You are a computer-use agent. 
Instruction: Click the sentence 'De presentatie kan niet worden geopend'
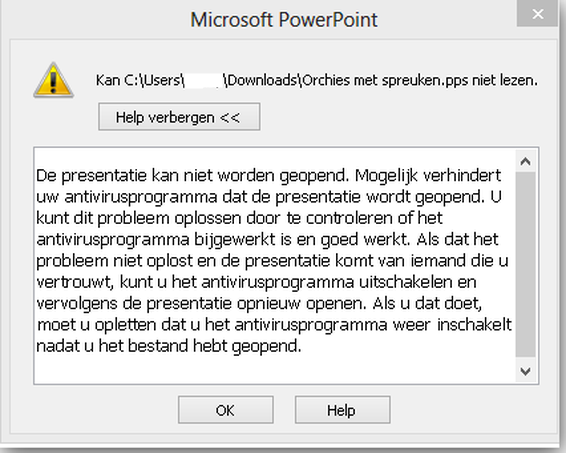(x=192, y=175)
